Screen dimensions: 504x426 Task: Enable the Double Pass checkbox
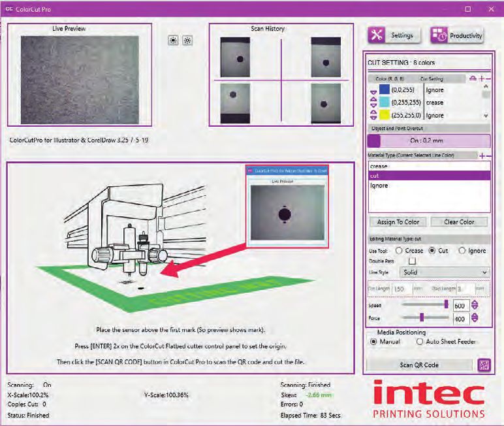click(x=412, y=261)
